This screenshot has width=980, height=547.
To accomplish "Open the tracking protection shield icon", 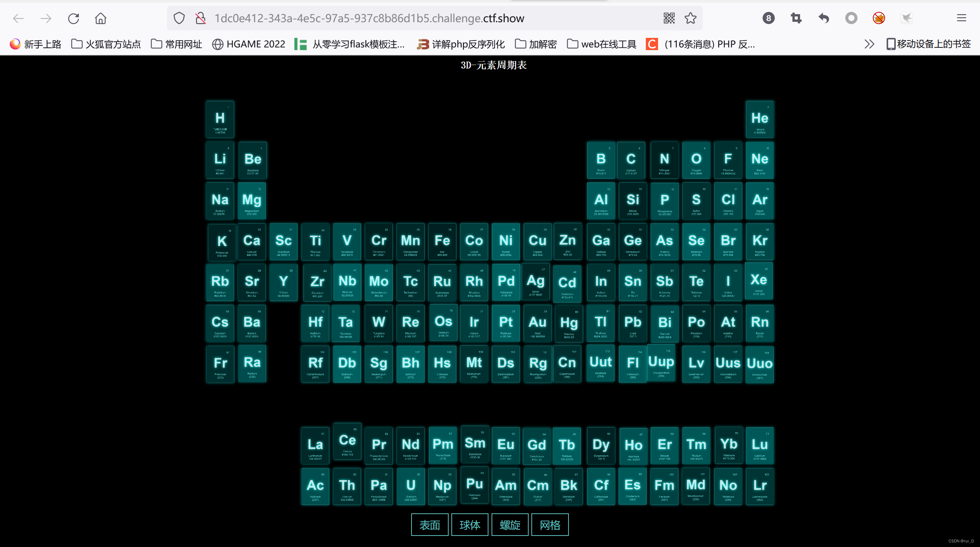I will (x=179, y=18).
